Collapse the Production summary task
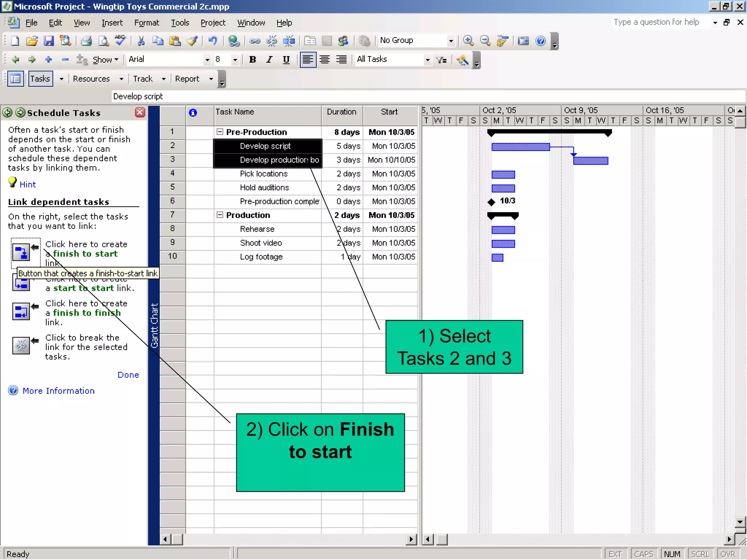This screenshot has height=560, width=747. 220,215
